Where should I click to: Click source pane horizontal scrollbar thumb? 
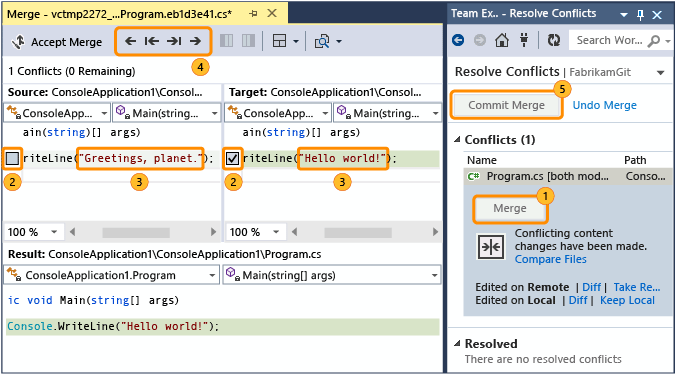point(136,233)
